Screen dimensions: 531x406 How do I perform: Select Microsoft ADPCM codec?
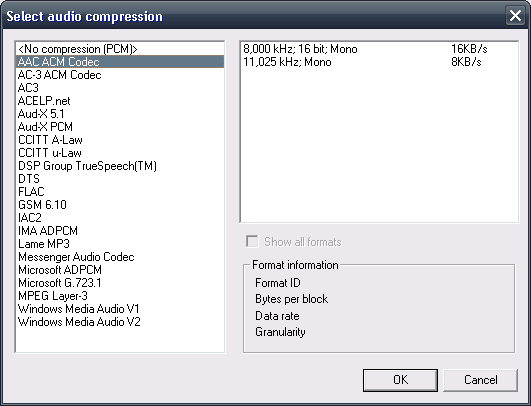point(120,270)
